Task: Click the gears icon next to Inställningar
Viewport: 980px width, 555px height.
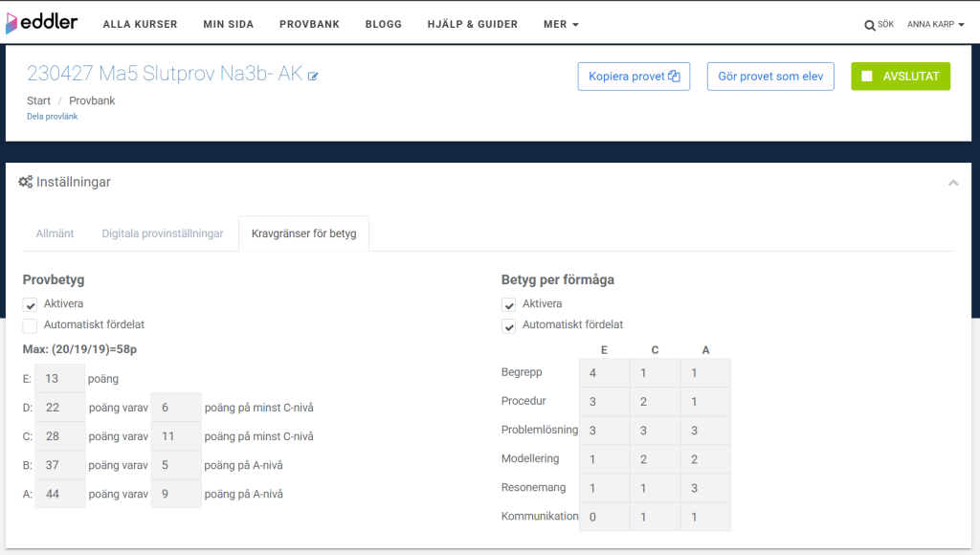Action: (x=26, y=182)
